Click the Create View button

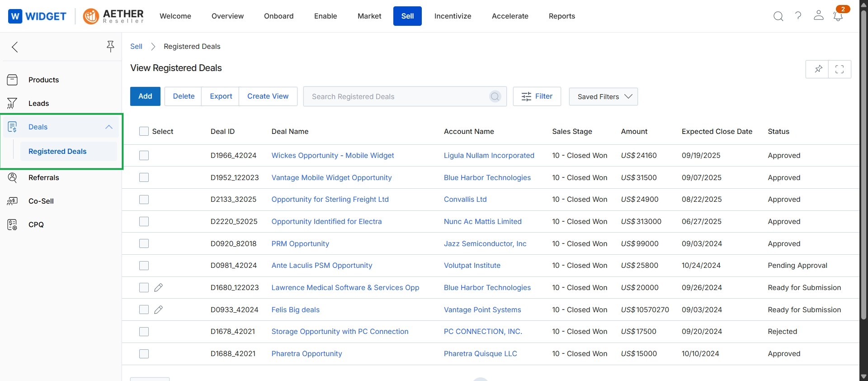[x=268, y=96]
